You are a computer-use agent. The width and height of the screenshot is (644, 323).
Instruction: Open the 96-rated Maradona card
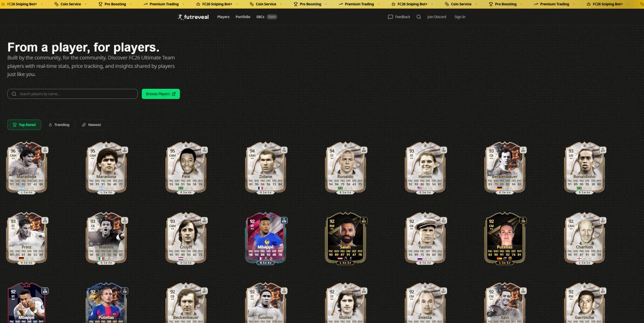coord(26,168)
